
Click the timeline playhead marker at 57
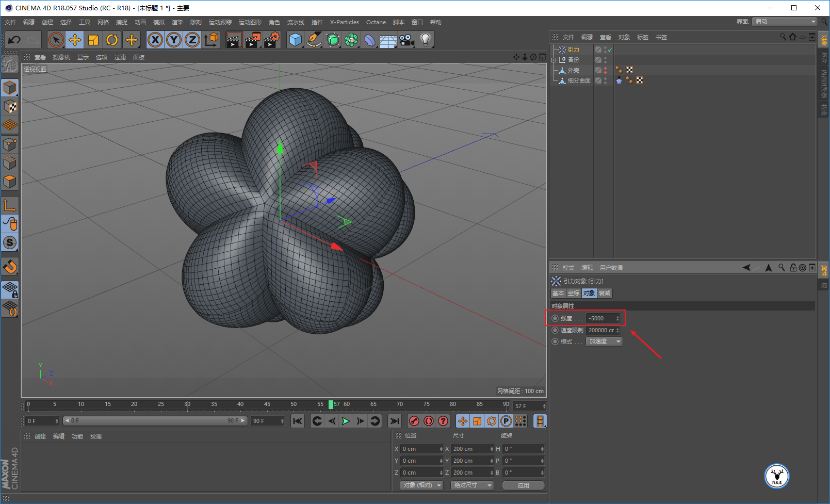(331, 404)
